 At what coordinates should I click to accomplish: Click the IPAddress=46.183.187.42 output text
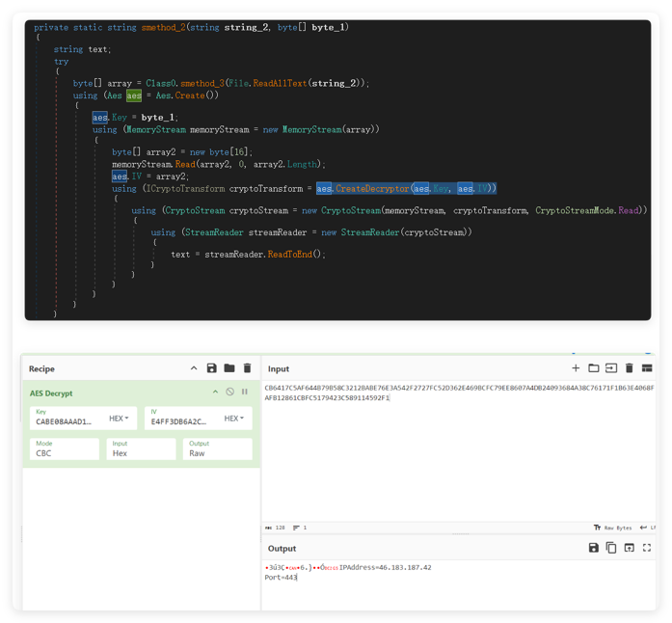pyautogui.click(x=386, y=567)
